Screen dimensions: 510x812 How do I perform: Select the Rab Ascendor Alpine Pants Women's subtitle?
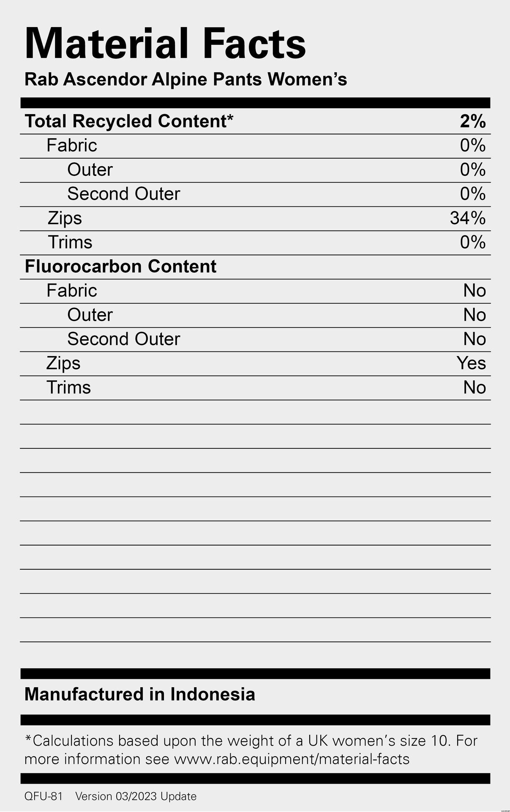point(186,80)
